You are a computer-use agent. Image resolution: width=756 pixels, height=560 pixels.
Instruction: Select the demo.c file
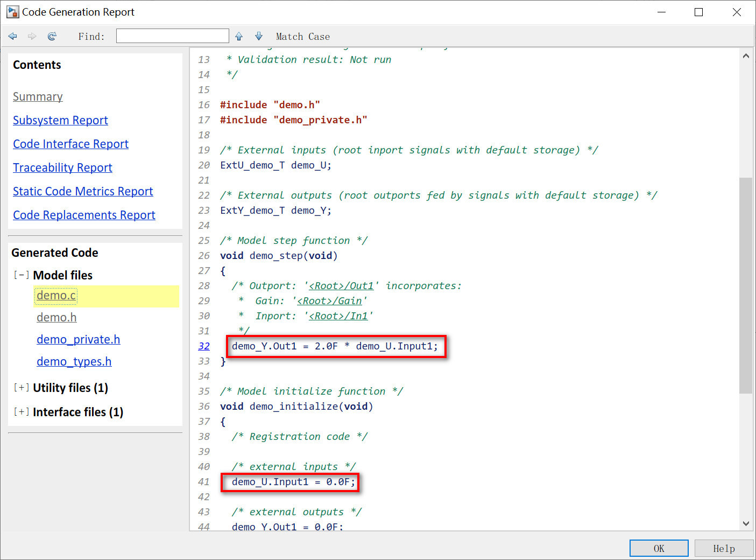[x=56, y=296]
